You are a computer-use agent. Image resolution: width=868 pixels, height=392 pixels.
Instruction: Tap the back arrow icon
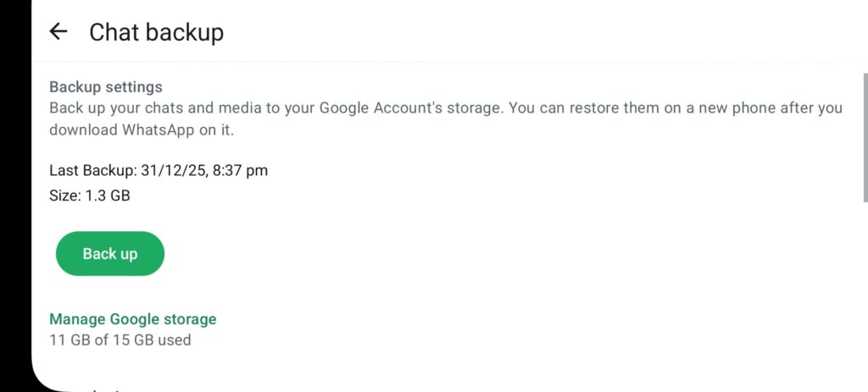(x=58, y=32)
